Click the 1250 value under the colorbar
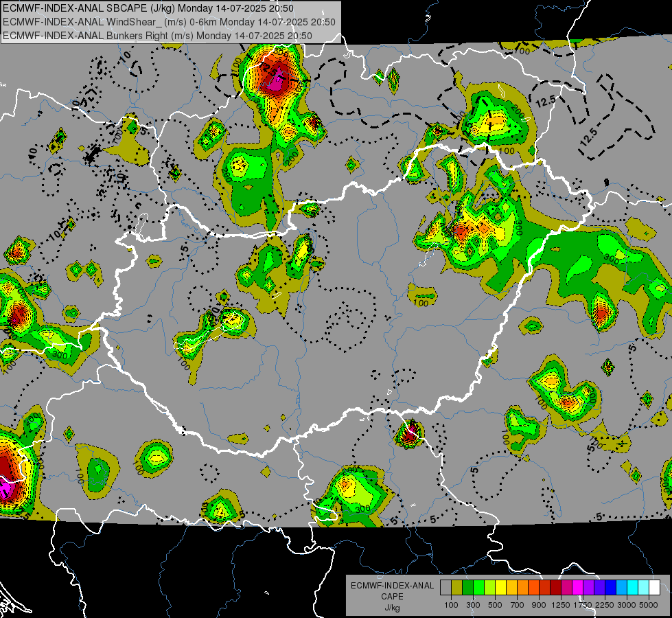 [561, 605]
